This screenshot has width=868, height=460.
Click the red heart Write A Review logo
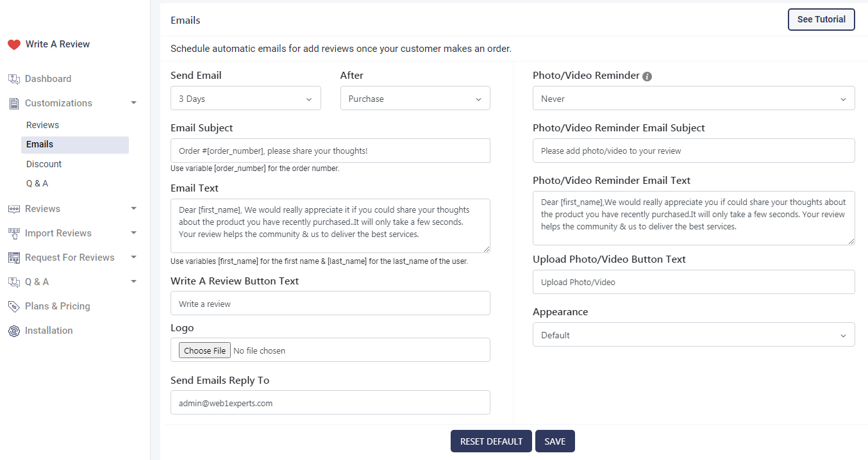tap(14, 44)
